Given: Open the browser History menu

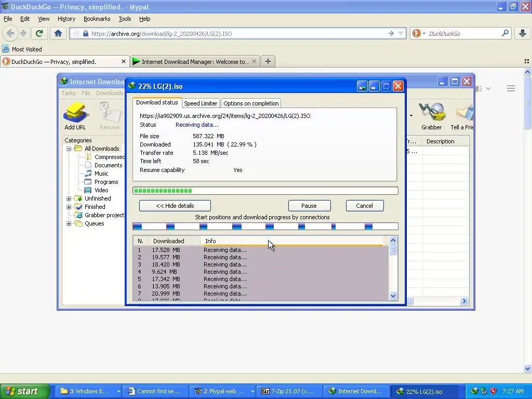Looking at the screenshot, I should point(66,19).
